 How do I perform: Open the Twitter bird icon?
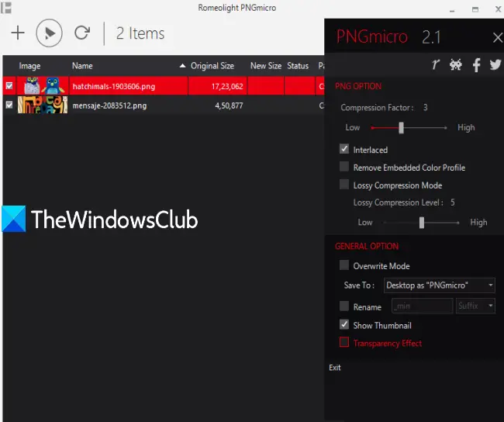coord(495,64)
